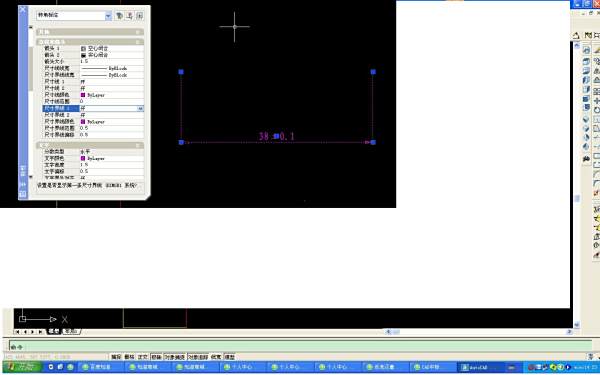Screen dimensions: 600x375
Task: Toggle the 捕捉 snap button in status bar
Action: coord(116,357)
